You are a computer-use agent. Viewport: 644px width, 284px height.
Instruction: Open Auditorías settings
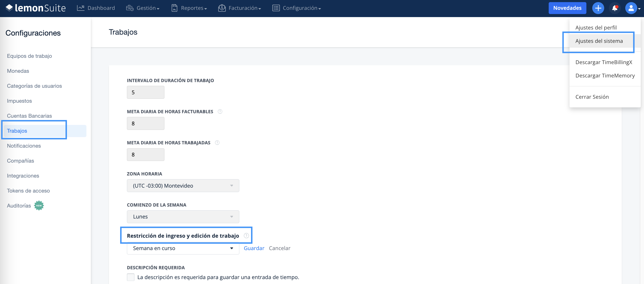[19, 206]
